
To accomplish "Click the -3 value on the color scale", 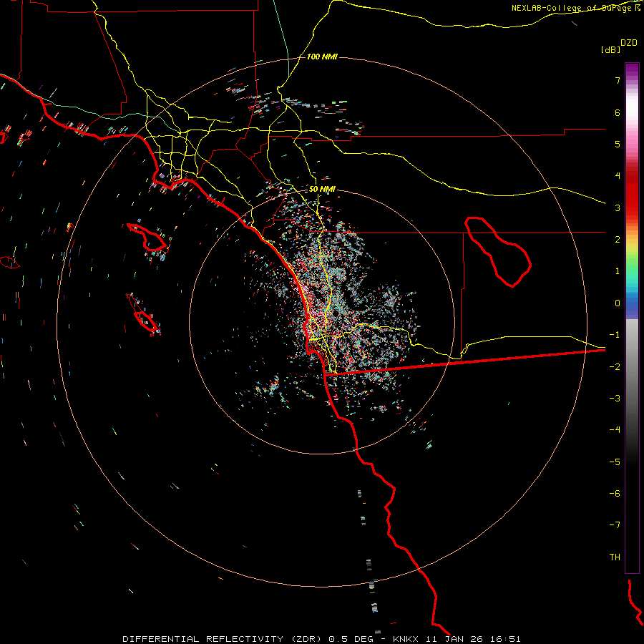I will tap(615, 399).
